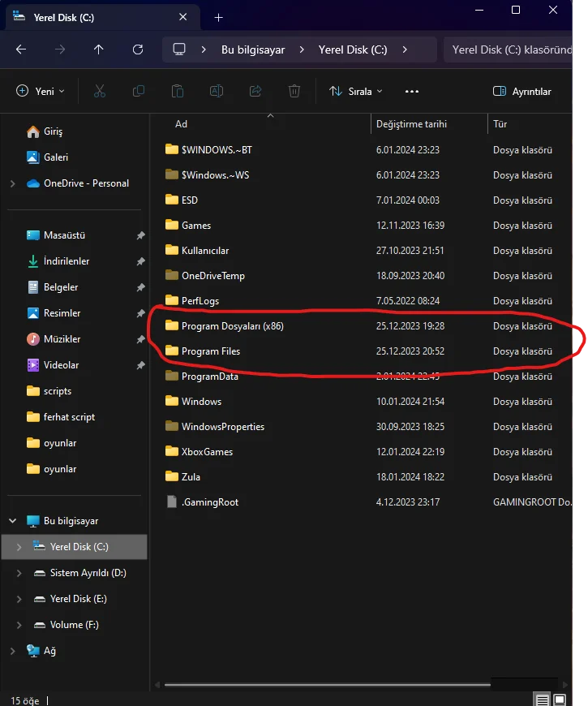Viewport: 588px width, 706px height.
Task: Select the .GamingRoot file
Action: 202,502
